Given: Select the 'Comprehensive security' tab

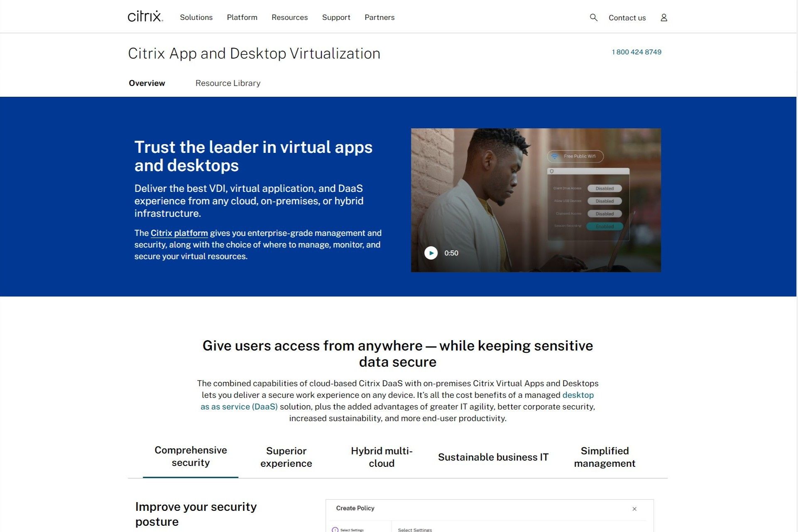Looking at the screenshot, I should [191, 456].
